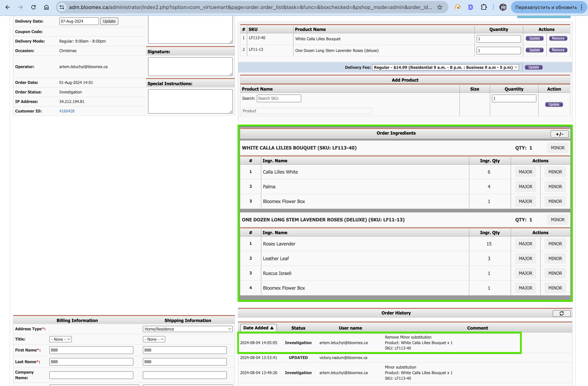Open the shipping Title dropdown
Screen dimensions: 588x386
click(154, 339)
